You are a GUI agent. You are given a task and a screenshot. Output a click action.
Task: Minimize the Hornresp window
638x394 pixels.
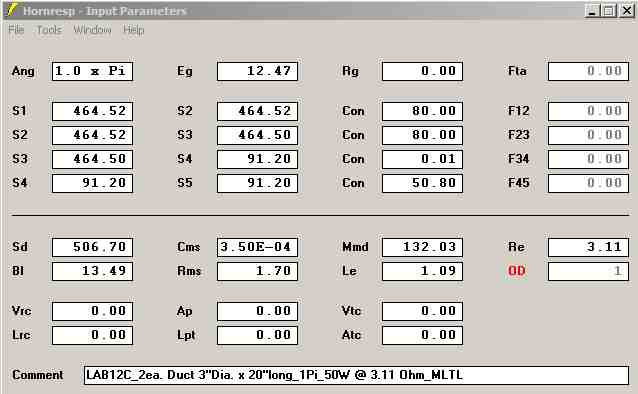[x=593, y=11]
